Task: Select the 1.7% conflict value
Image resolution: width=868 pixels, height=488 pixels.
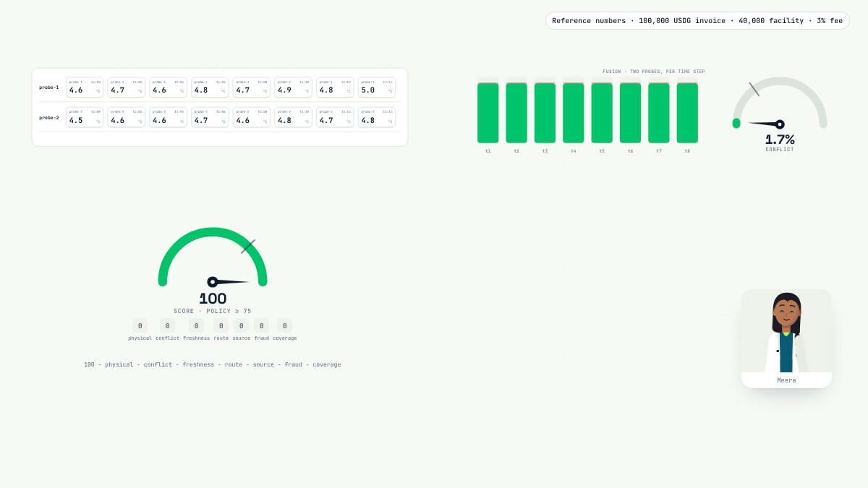Action: point(780,140)
